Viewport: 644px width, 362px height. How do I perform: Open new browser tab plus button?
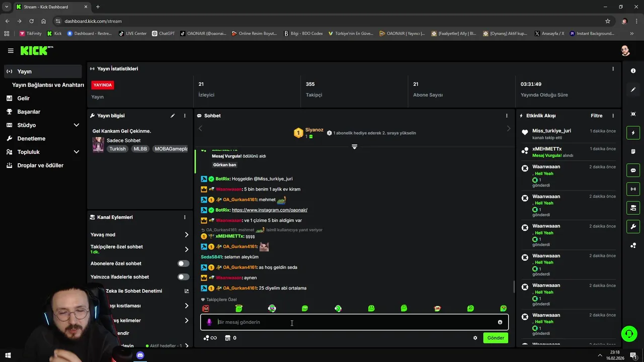(x=98, y=7)
